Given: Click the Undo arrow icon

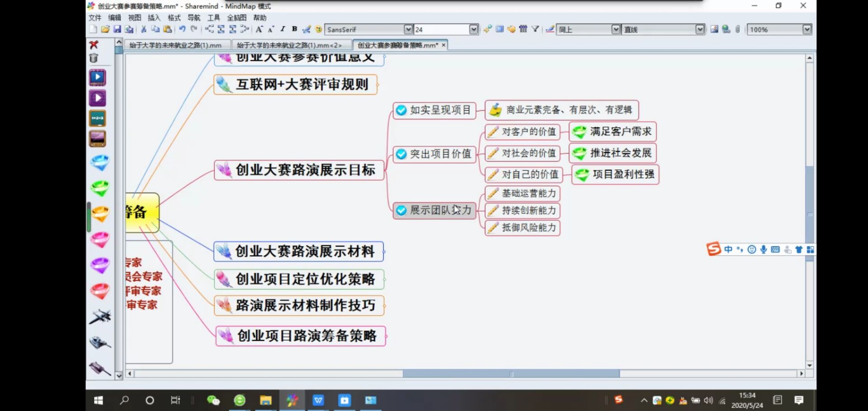Looking at the screenshot, I should 182,29.
